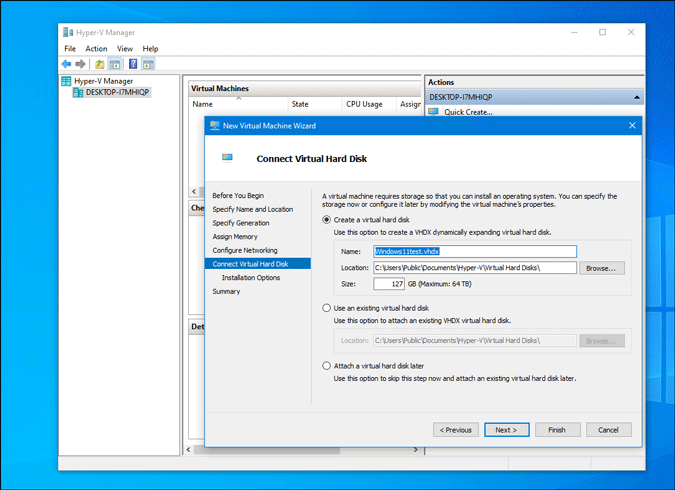Click the Up One Level folder icon
This screenshot has width=675, height=490.
coord(99,64)
